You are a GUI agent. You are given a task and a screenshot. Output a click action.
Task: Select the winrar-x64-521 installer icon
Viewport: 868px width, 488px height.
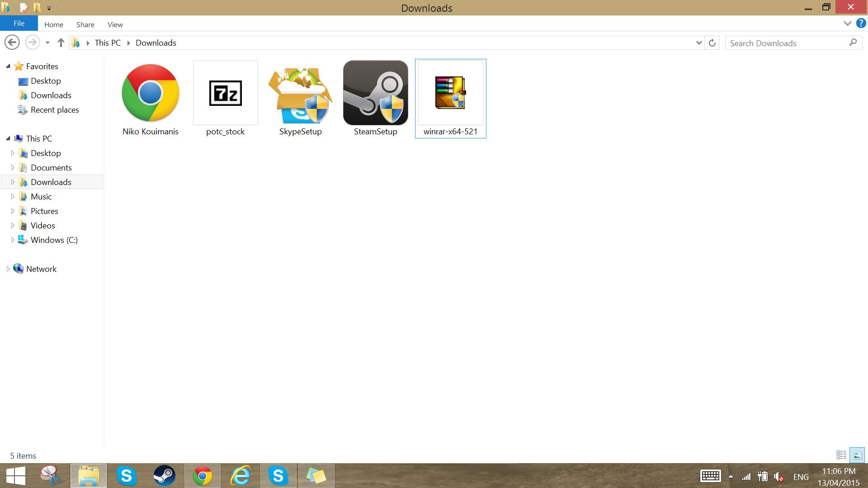click(451, 93)
